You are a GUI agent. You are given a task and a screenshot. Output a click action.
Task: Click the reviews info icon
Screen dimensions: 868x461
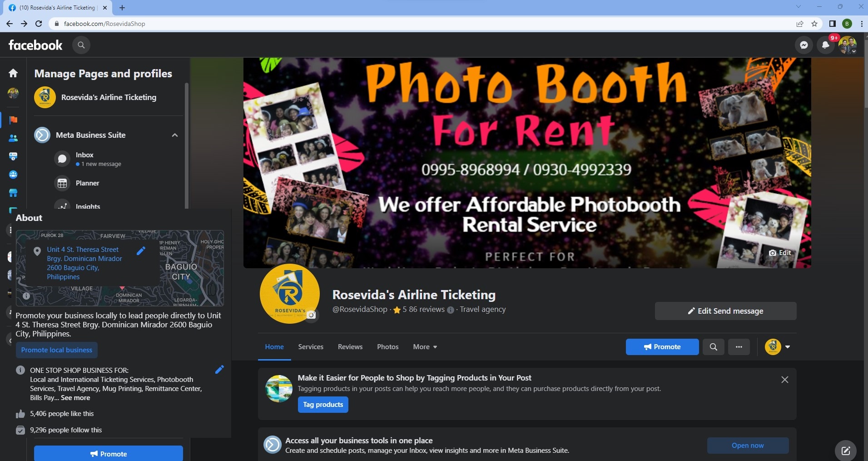point(451,310)
